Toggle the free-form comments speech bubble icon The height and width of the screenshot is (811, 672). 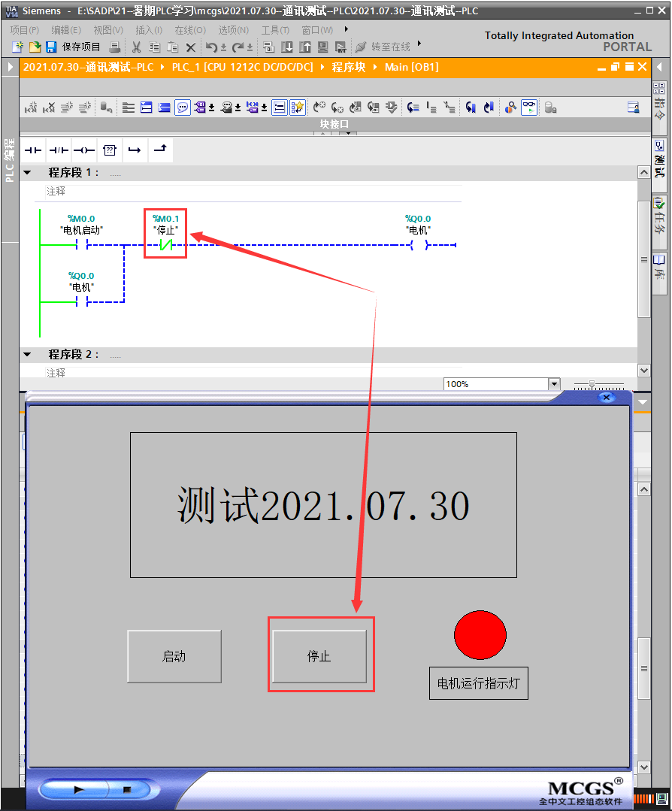(x=182, y=107)
